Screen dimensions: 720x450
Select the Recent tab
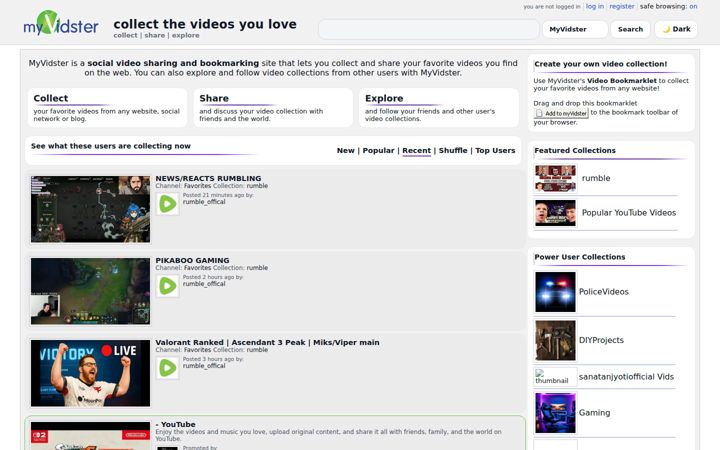tap(416, 151)
